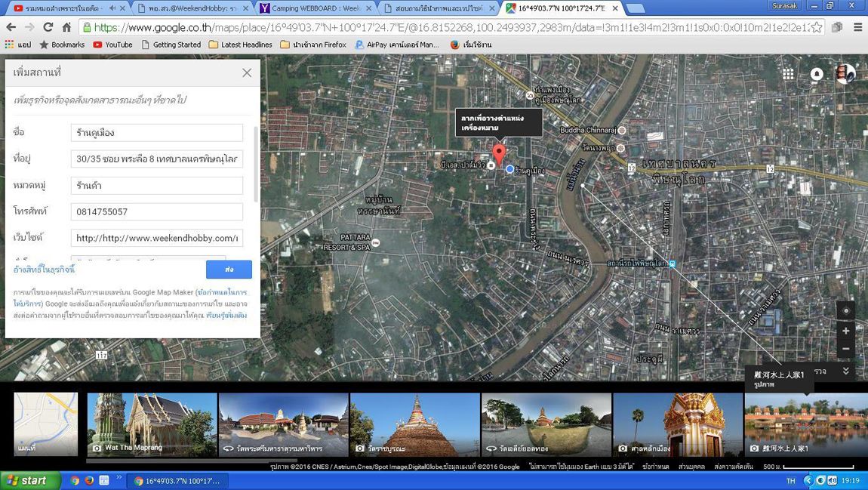
Task: Close the add place panel
Action: tap(247, 73)
